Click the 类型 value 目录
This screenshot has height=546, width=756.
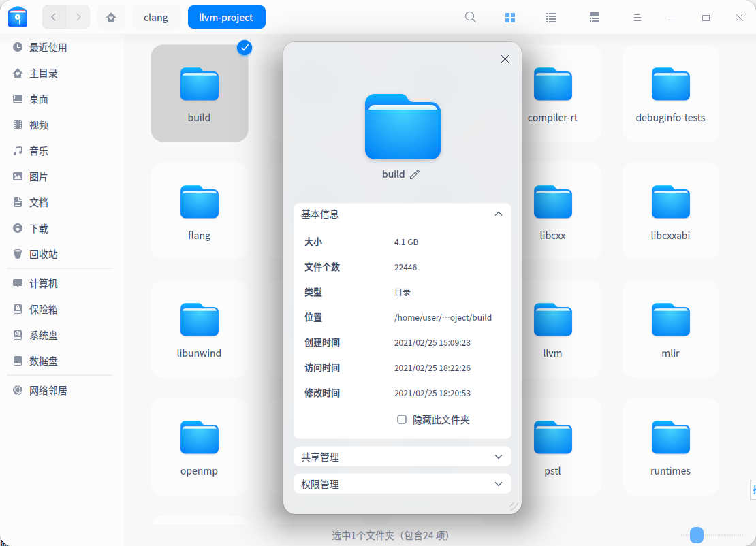pos(402,292)
